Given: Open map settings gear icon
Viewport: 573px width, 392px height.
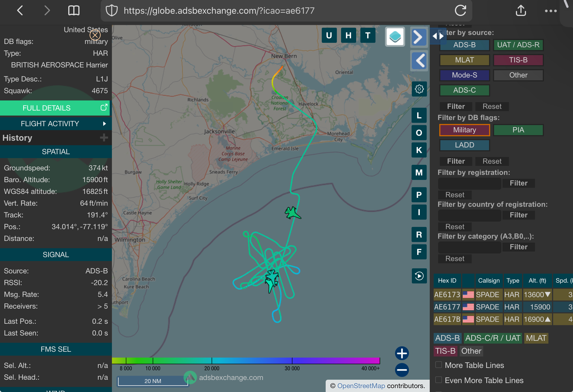Looking at the screenshot, I should [419, 89].
